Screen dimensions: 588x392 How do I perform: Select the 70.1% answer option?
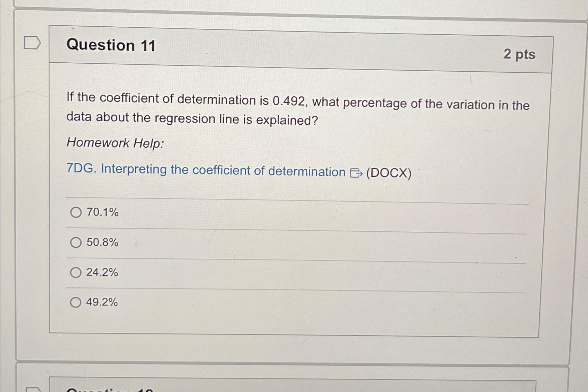click(76, 212)
